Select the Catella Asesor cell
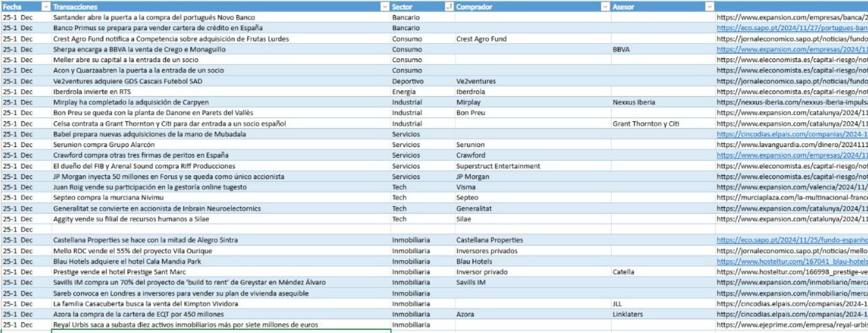 click(x=664, y=272)
